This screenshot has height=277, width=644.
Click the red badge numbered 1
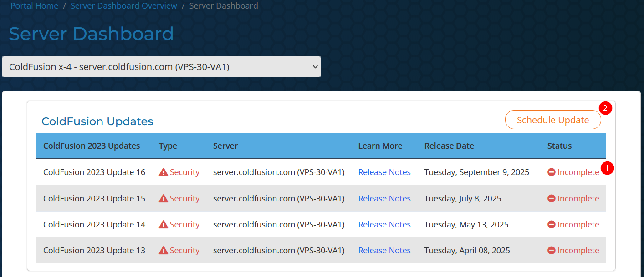click(x=607, y=168)
